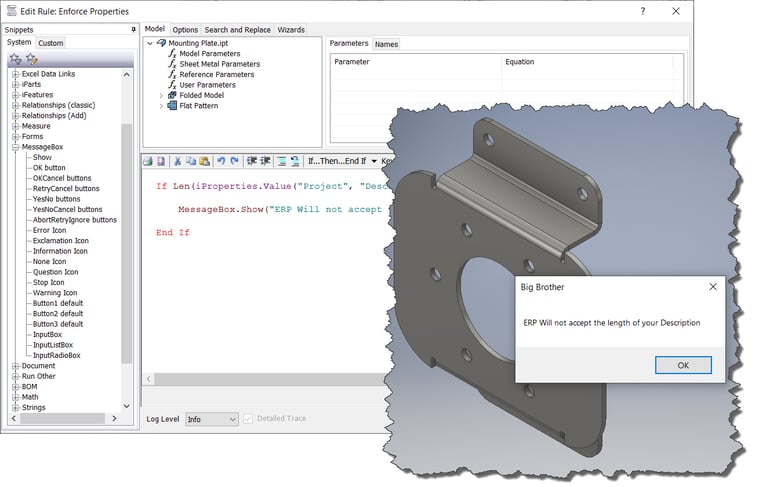This screenshot has width=770, height=487.
Task: Decrease indent of selected code lines
Action: [265, 161]
